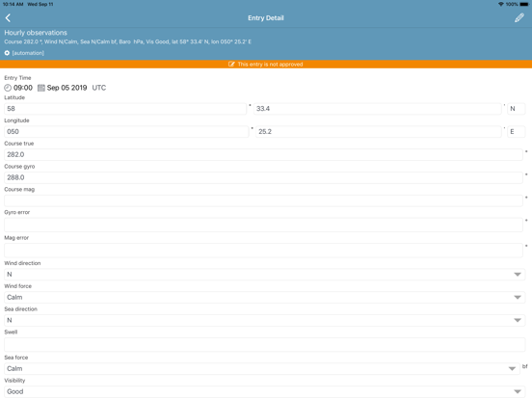Tap the Latitude degrees field 58
The image size is (532, 399).
pos(125,109)
